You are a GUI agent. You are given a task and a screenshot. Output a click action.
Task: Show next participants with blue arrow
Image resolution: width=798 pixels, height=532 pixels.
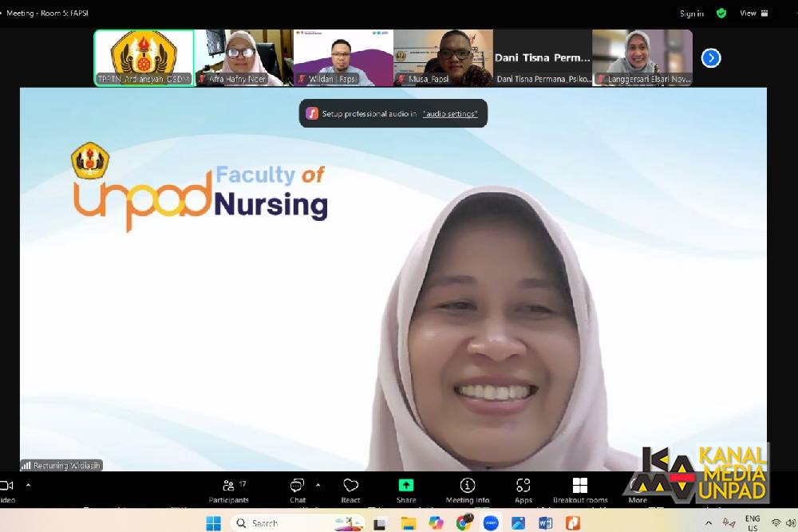point(710,58)
